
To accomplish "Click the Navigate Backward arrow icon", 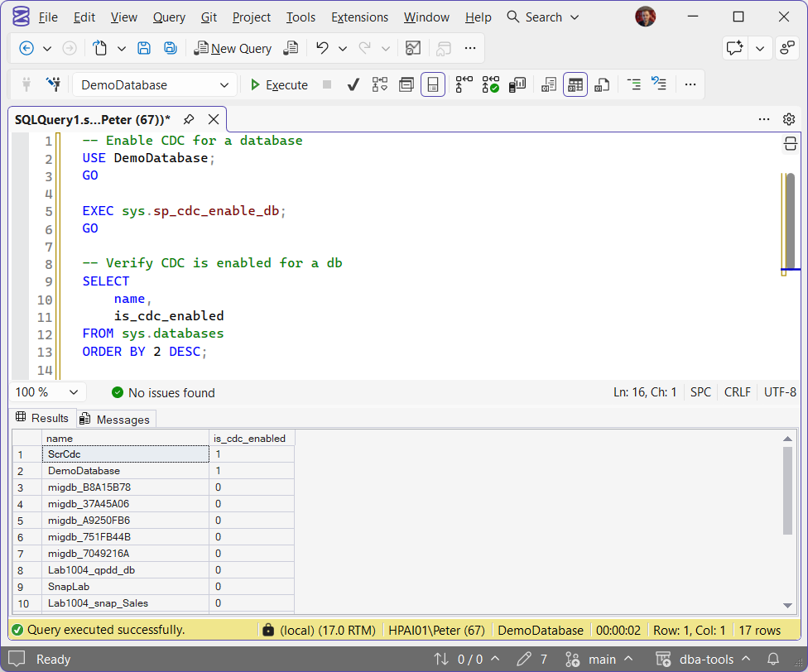I will [x=26, y=48].
